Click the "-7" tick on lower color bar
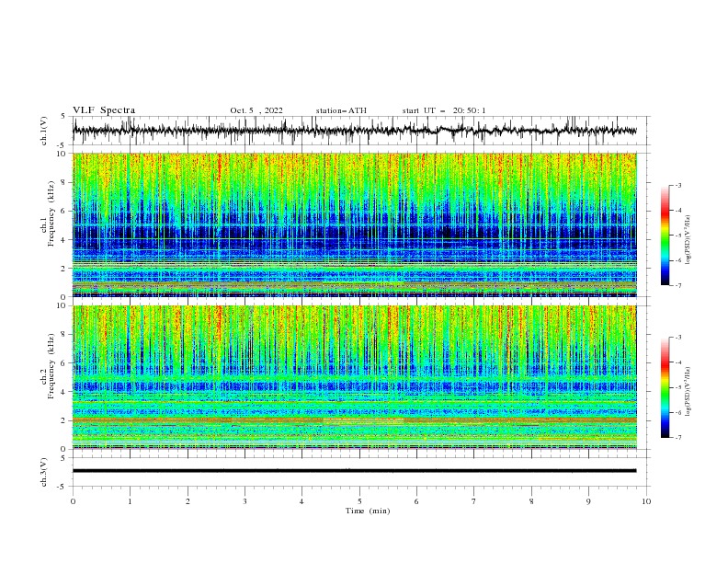 (x=677, y=438)
